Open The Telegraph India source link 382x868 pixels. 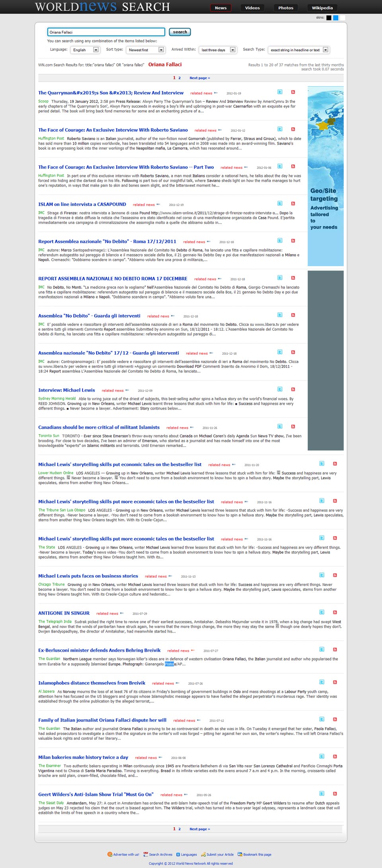click(55, 621)
